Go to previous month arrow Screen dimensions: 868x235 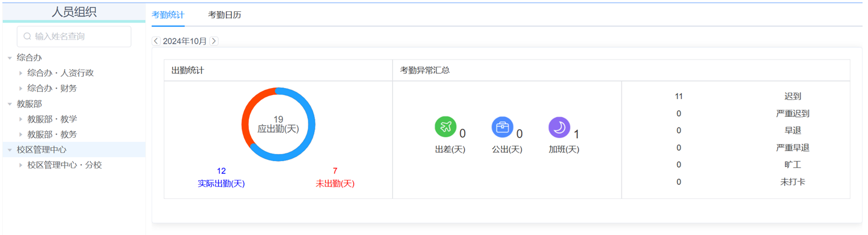pos(156,41)
